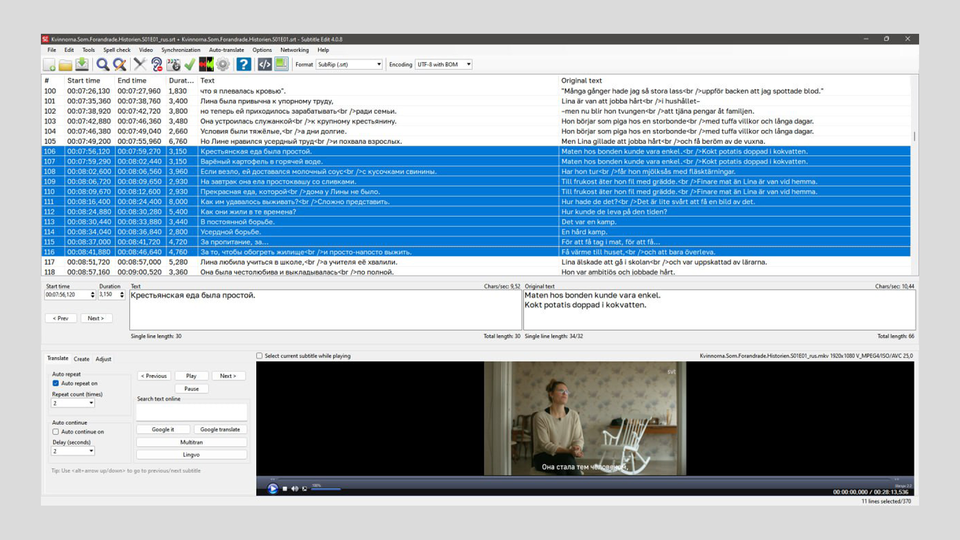
Task: Open the Edit menu
Action: tap(69, 50)
